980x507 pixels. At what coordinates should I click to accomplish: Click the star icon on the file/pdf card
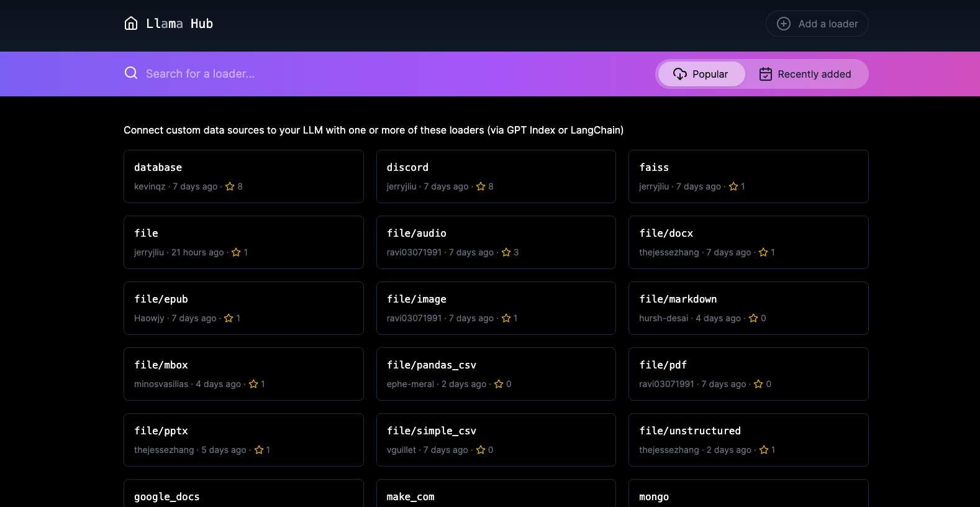point(758,384)
